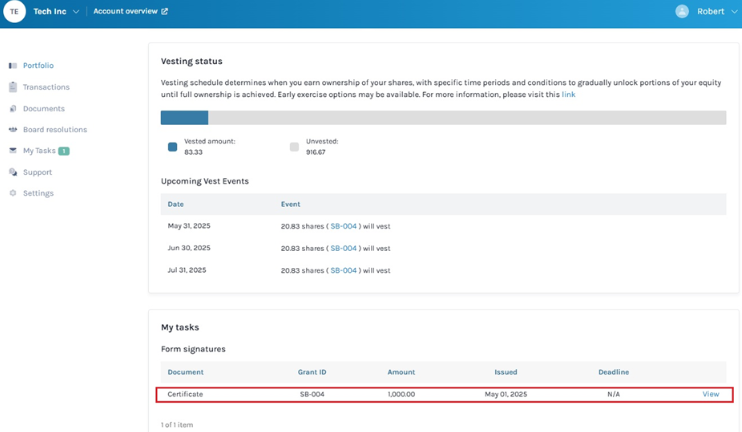Open Account overview link
This screenshot has width=742, height=432.
click(x=125, y=11)
